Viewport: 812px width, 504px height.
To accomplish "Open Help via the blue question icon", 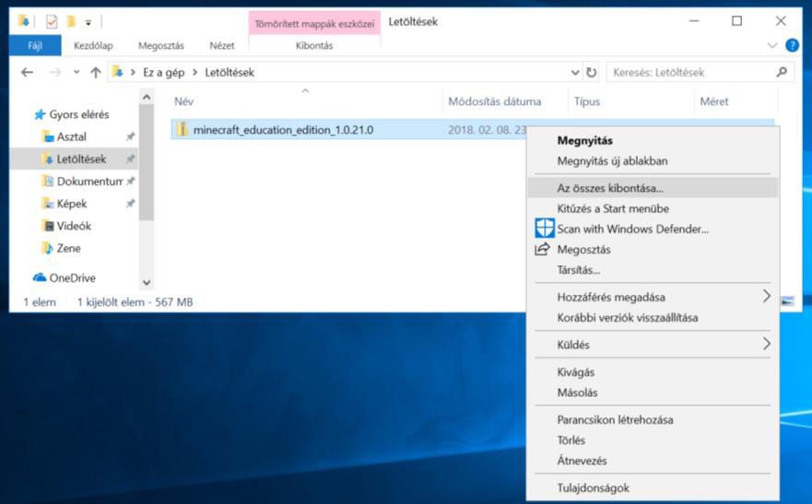I will (x=792, y=45).
